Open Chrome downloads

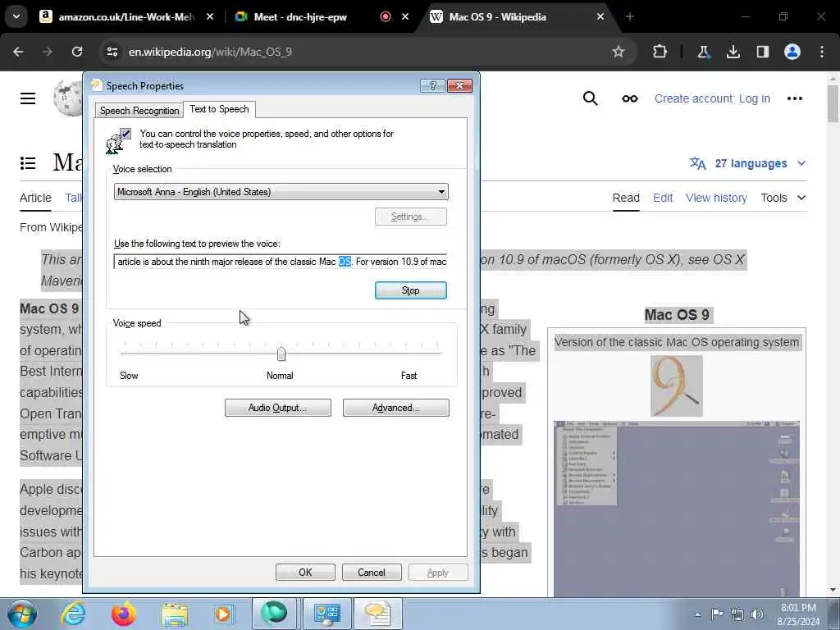733,52
